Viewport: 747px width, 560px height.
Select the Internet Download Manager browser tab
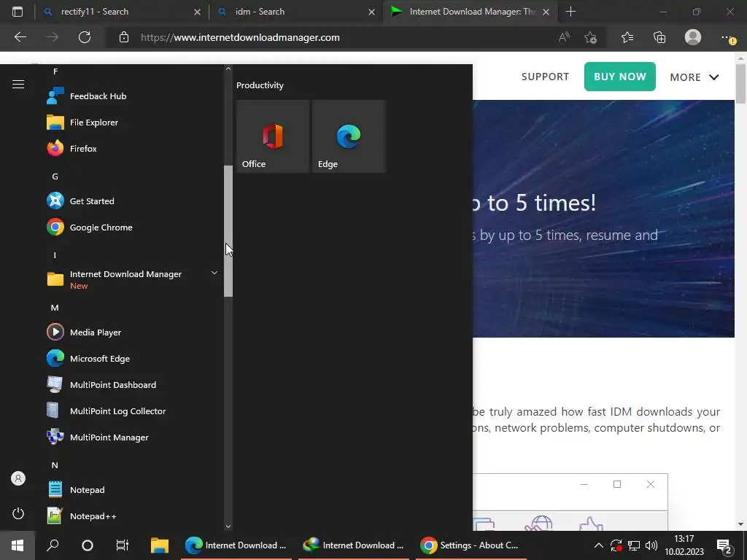click(x=469, y=12)
